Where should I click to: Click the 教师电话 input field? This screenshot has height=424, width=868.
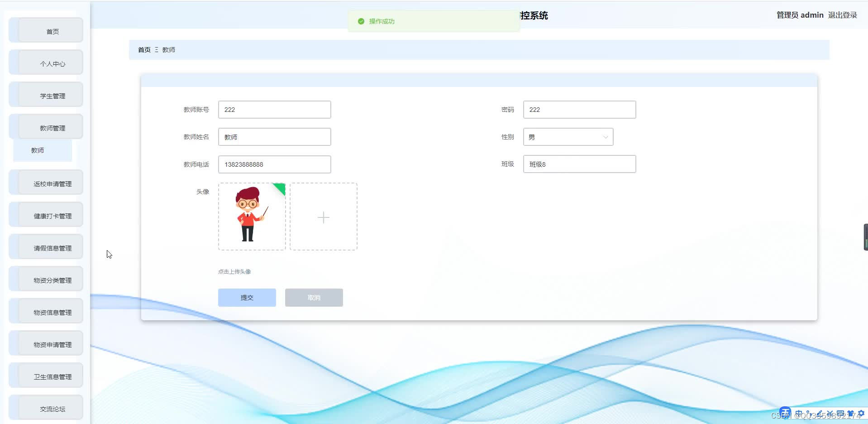click(x=275, y=164)
